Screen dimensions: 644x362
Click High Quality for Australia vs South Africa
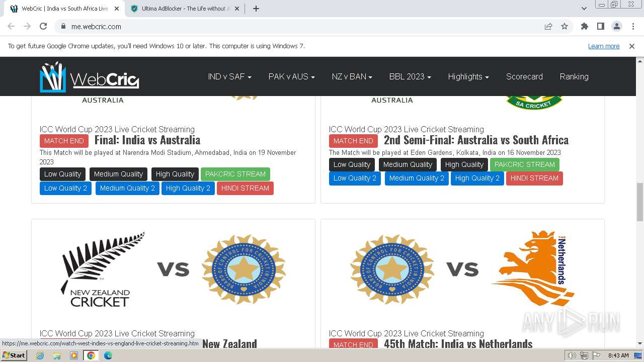(x=464, y=164)
